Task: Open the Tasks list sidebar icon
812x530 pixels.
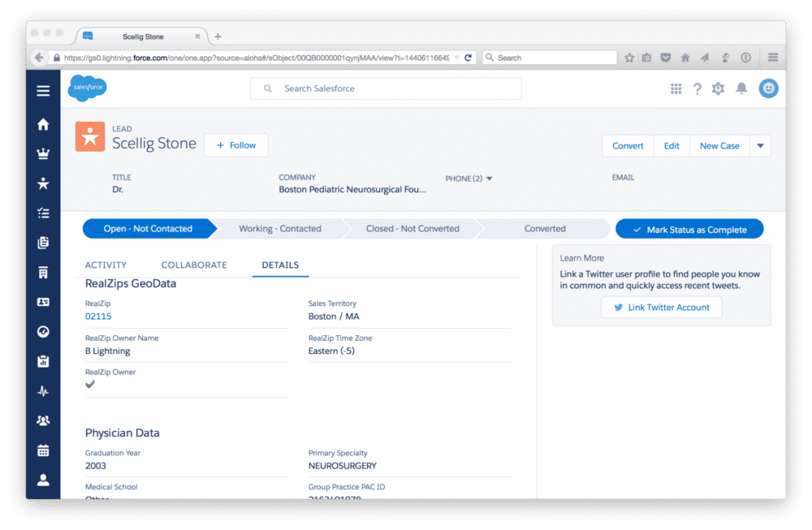Action: pyautogui.click(x=43, y=213)
